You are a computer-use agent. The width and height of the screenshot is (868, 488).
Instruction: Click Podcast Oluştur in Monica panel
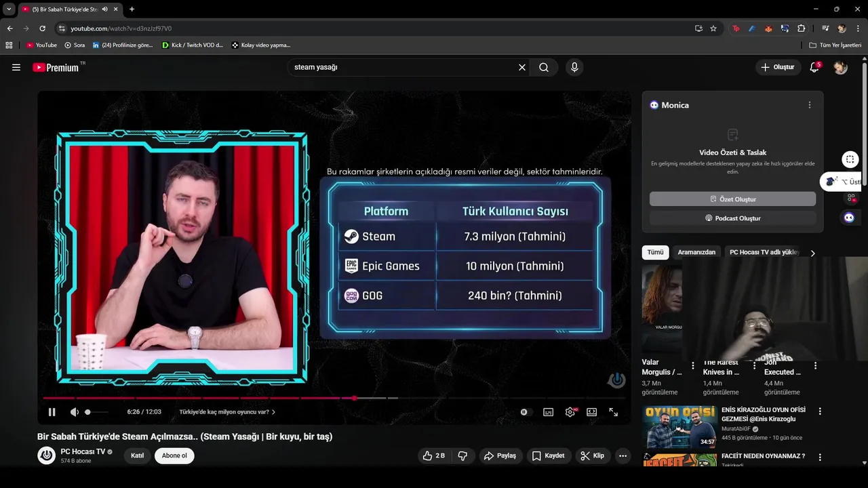click(x=732, y=218)
